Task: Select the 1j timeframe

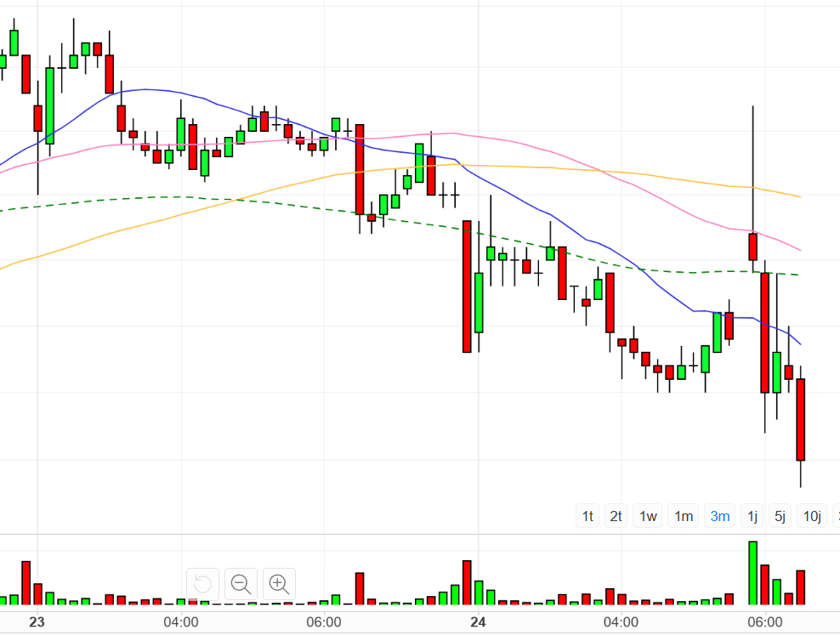Action: click(752, 516)
